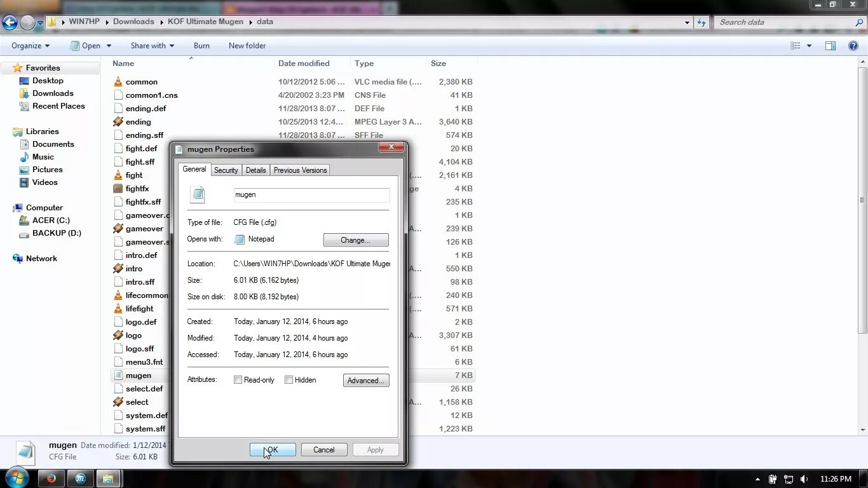Click the change view icon

(796, 46)
